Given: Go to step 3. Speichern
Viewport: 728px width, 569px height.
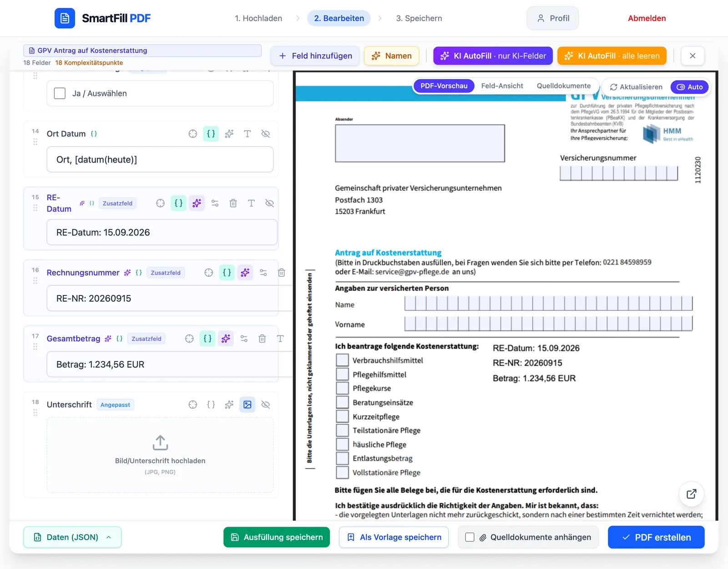Looking at the screenshot, I should (419, 18).
